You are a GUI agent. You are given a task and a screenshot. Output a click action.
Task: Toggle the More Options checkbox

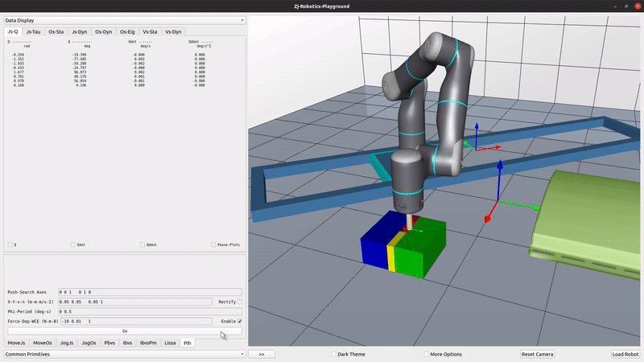point(427,354)
